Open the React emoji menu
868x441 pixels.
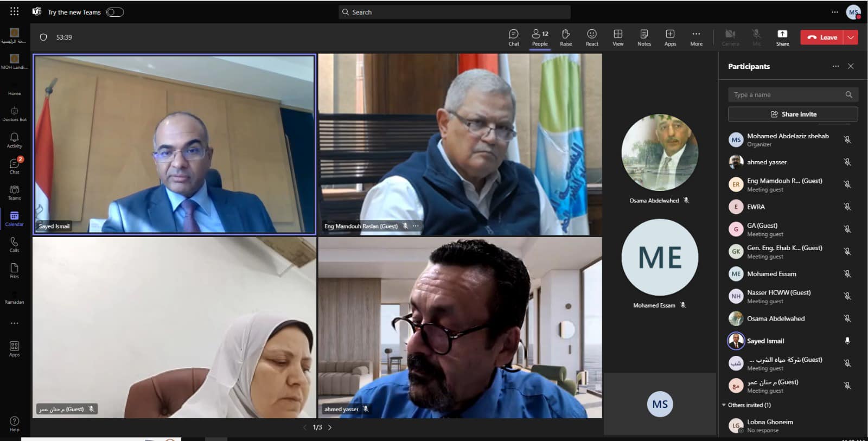pos(591,37)
